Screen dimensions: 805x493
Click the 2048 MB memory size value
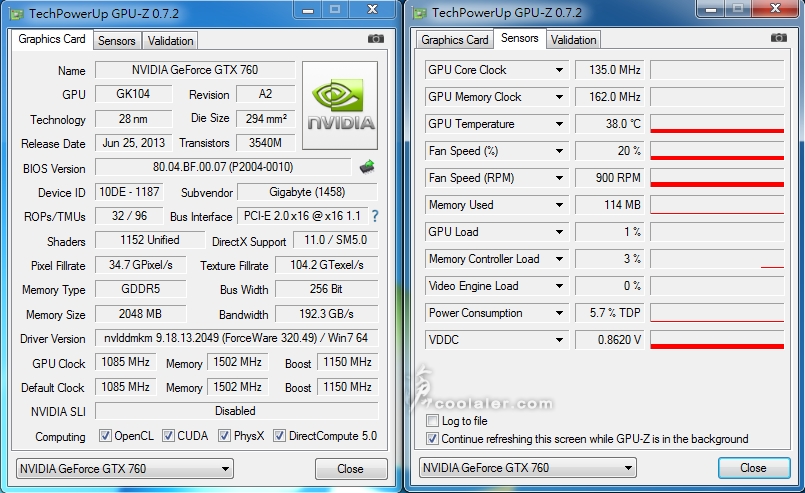[140, 313]
